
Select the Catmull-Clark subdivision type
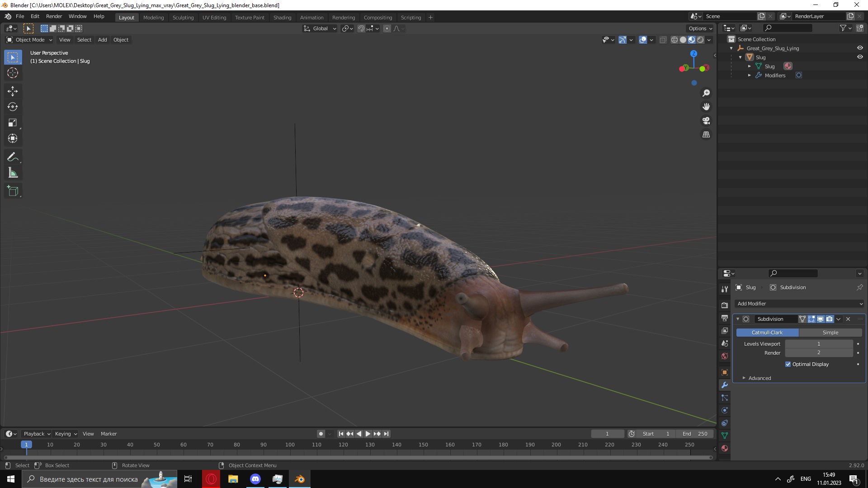(767, 333)
